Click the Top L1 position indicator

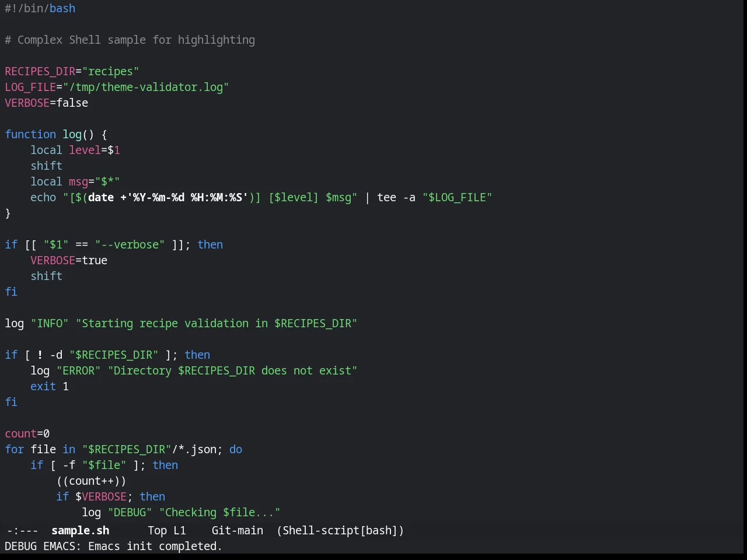click(x=166, y=530)
